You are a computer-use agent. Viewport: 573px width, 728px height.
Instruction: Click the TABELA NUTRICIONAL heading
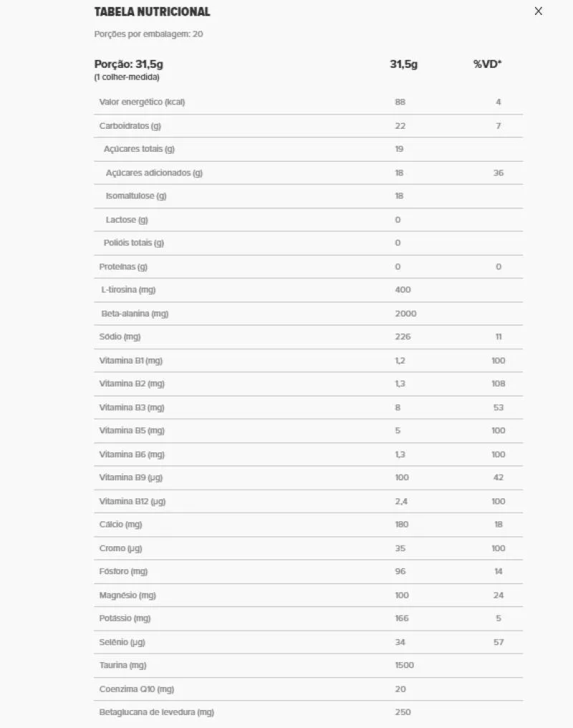[x=153, y=12]
